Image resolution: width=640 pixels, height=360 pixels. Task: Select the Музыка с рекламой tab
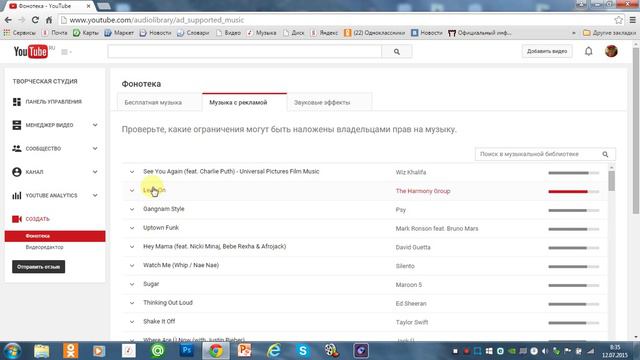pyautogui.click(x=244, y=102)
